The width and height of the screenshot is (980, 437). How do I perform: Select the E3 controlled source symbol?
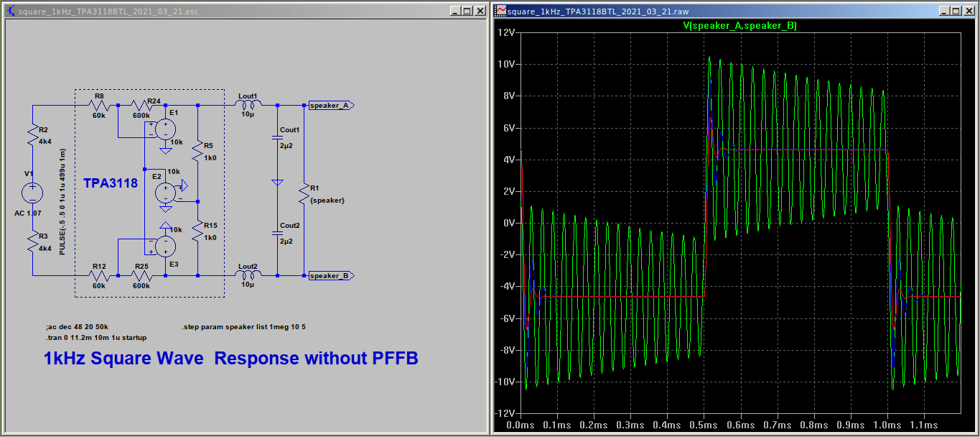pyautogui.click(x=165, y=247)
